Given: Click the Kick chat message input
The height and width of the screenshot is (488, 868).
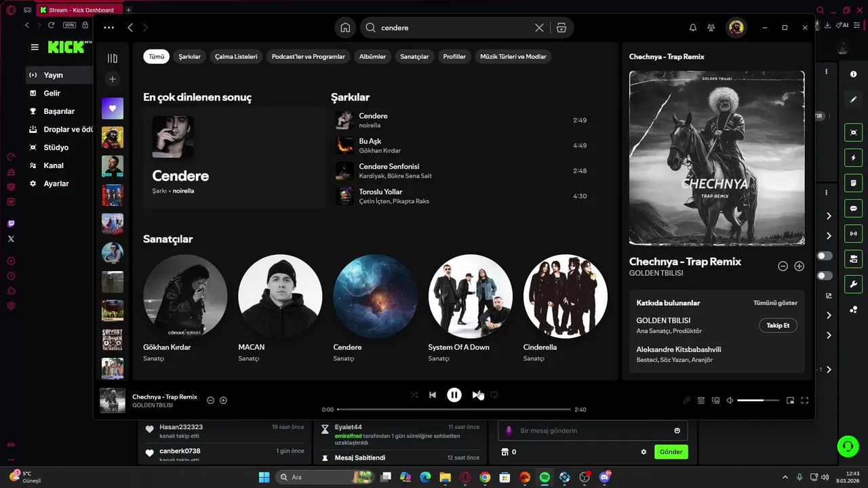Looking at the screenshot, I should pyautogui.click(x=593, y=430).
